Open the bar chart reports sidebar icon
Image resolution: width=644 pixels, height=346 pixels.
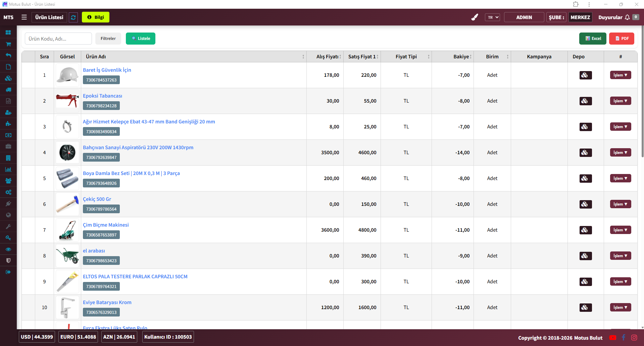point(8,169)
